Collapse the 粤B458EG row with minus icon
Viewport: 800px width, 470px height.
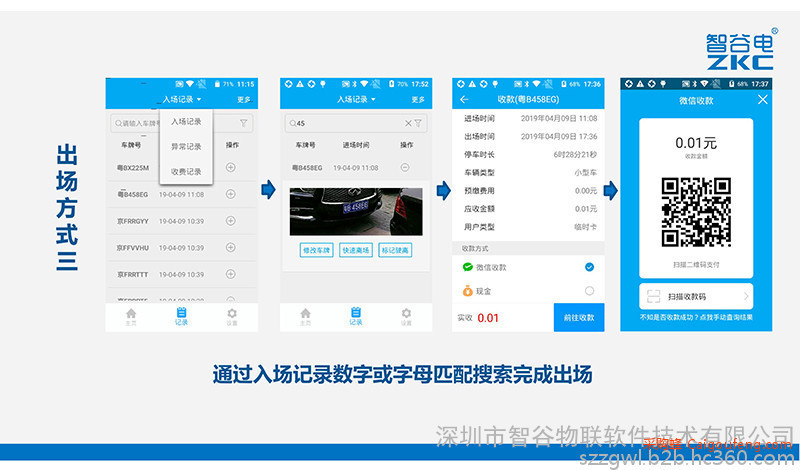[405, 167]
